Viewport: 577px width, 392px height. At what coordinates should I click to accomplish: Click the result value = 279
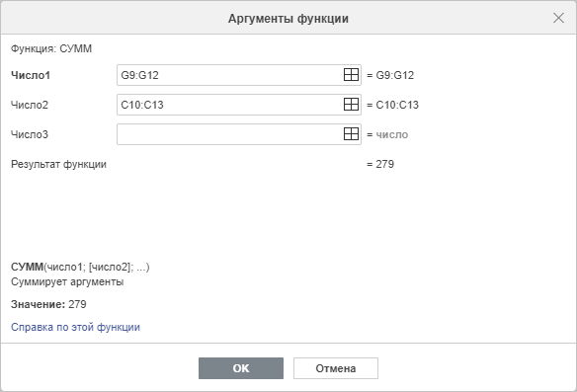pyautogui.click(x=380, y=164)
